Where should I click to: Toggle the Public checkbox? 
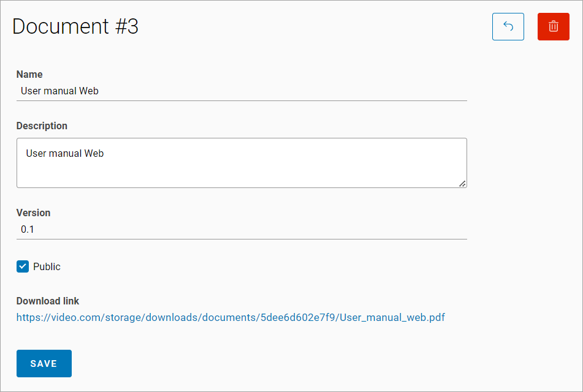coord(23,266)
